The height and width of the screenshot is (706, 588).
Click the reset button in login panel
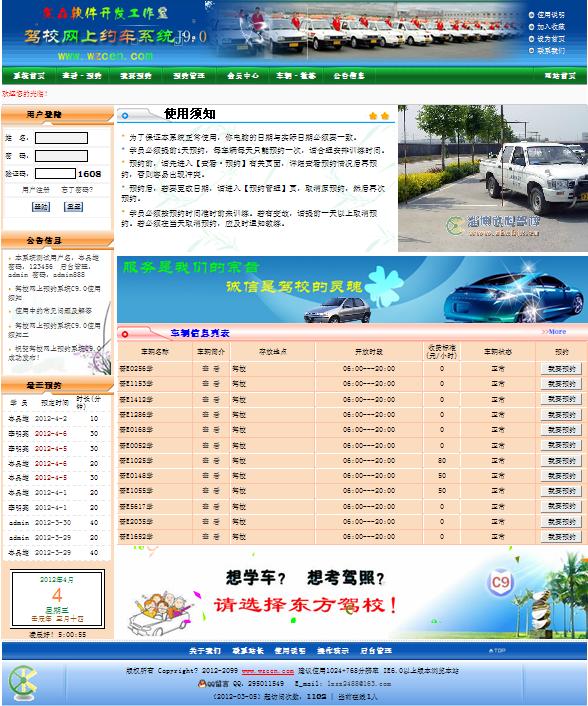tap(73, 207)
